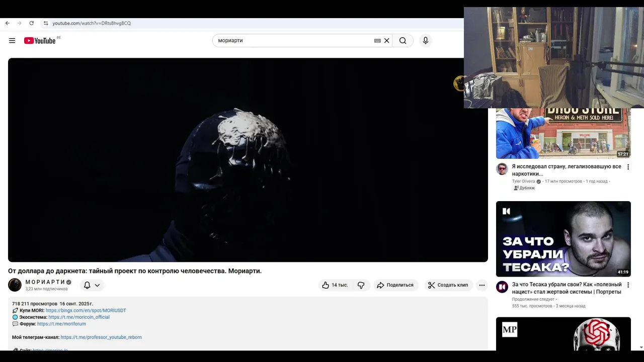Click the magnifier search button
The height and width of the screenshot is (362, 644).
(x=403, y=41)
